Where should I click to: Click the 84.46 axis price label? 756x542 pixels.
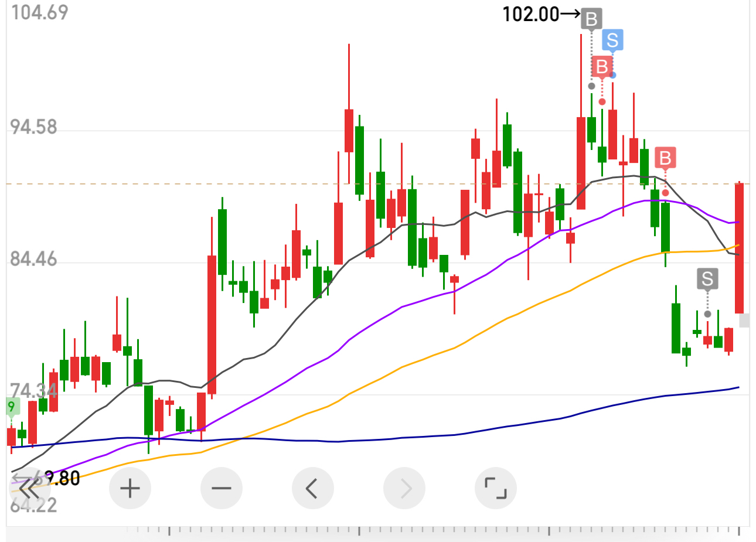(x=34, y=259)
